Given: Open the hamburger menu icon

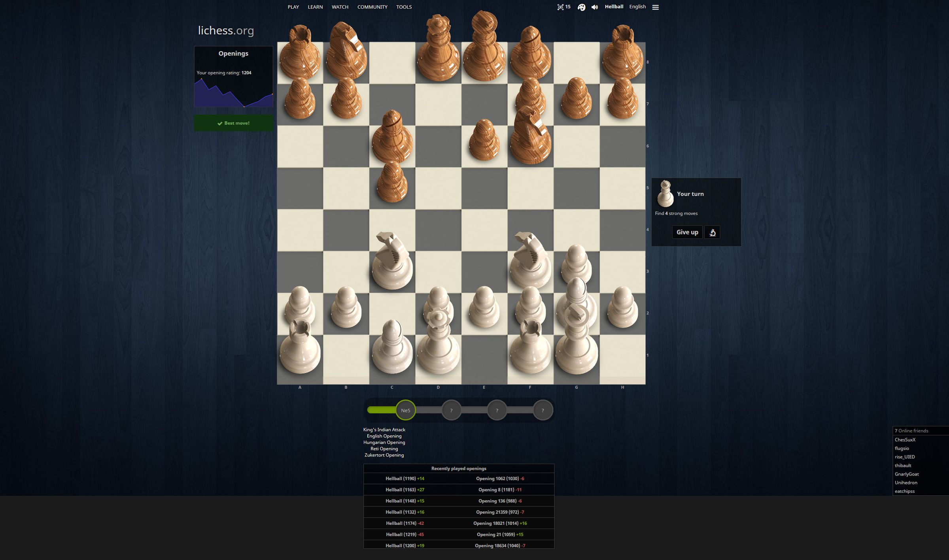Looking at the screenshot, I should 656,8.
